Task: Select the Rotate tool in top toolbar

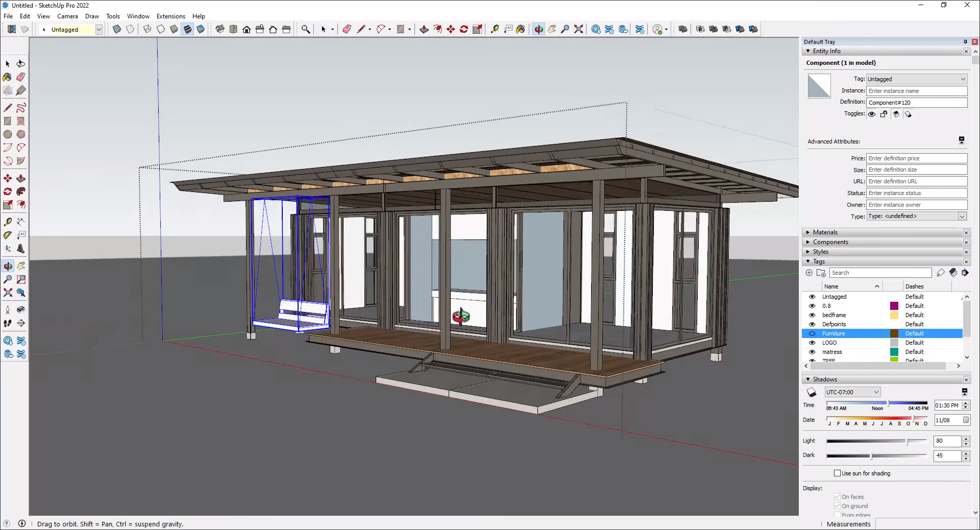Action: point(464,29)
